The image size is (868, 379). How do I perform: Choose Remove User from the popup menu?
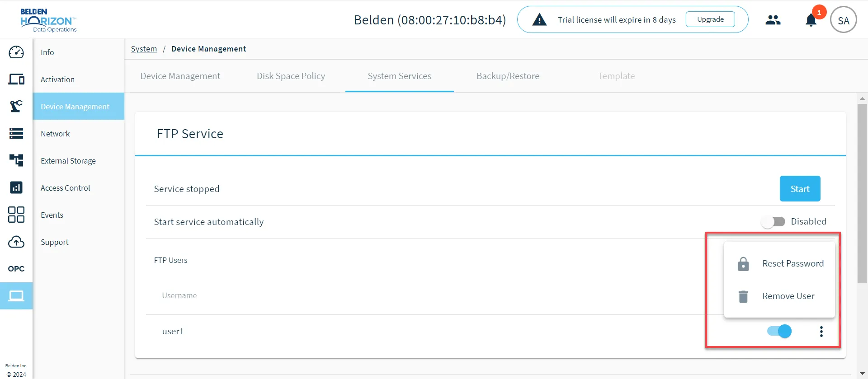click(779, 296)
